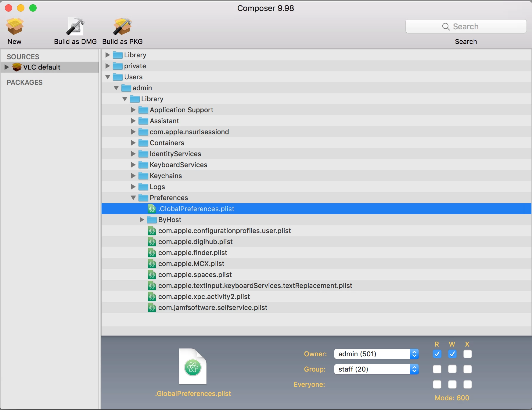Expand the Logs folder disclosure triangle

click(133, 187)
